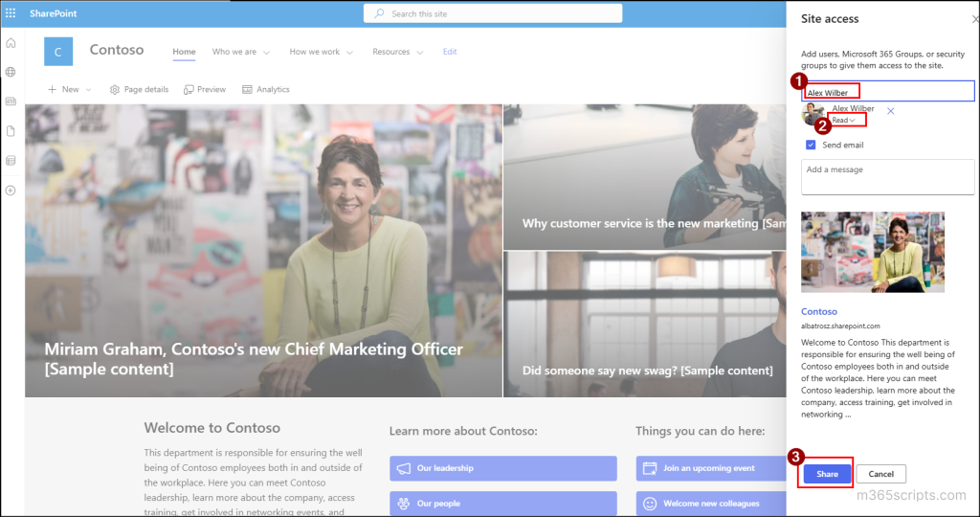This screenshot has height=517, width=980.
Task: Open the My files page icon
Action: pos(11,131)
